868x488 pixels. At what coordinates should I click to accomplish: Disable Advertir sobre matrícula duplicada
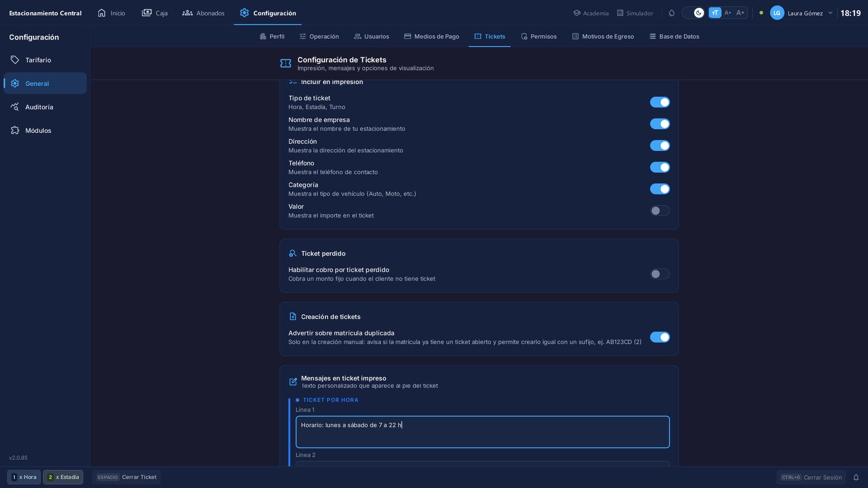660,337
